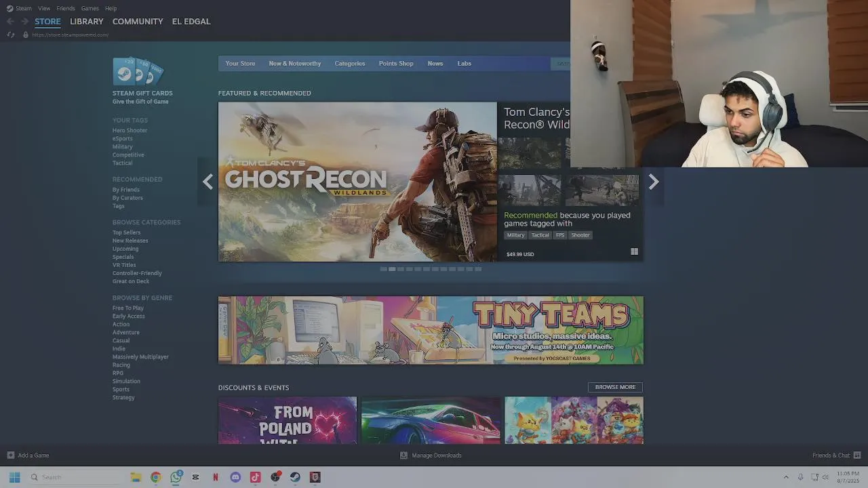Browse the eSports tag
The height and width of the screenshot is (488, 868).
tap(123, 138)
